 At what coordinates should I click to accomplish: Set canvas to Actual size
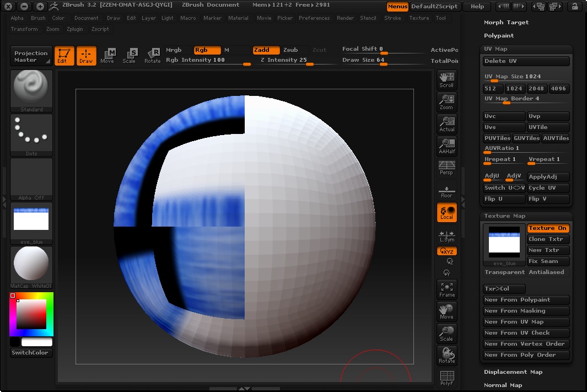[x=446, y=124]
